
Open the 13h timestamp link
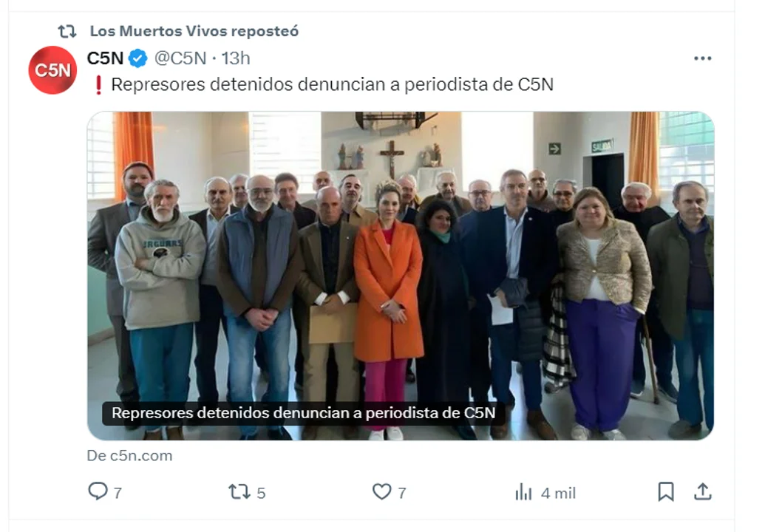coord(236,58)
